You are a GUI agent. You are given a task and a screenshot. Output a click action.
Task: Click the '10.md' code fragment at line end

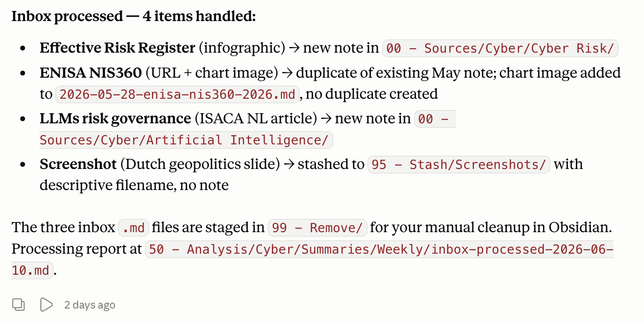(31, 271)
